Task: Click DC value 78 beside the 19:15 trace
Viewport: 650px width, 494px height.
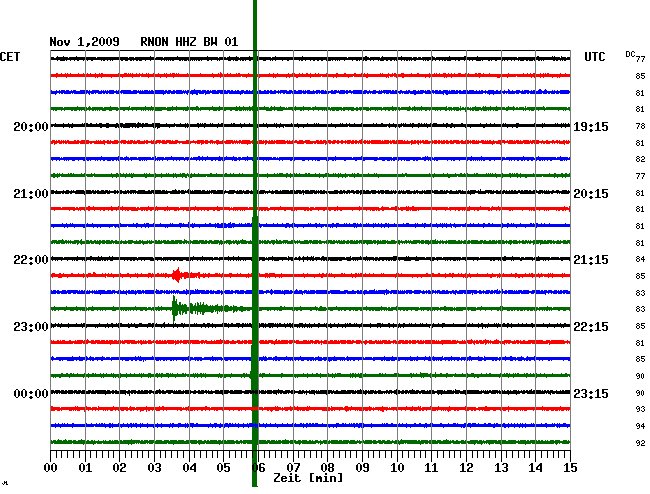Action: [x=640, y=126]
